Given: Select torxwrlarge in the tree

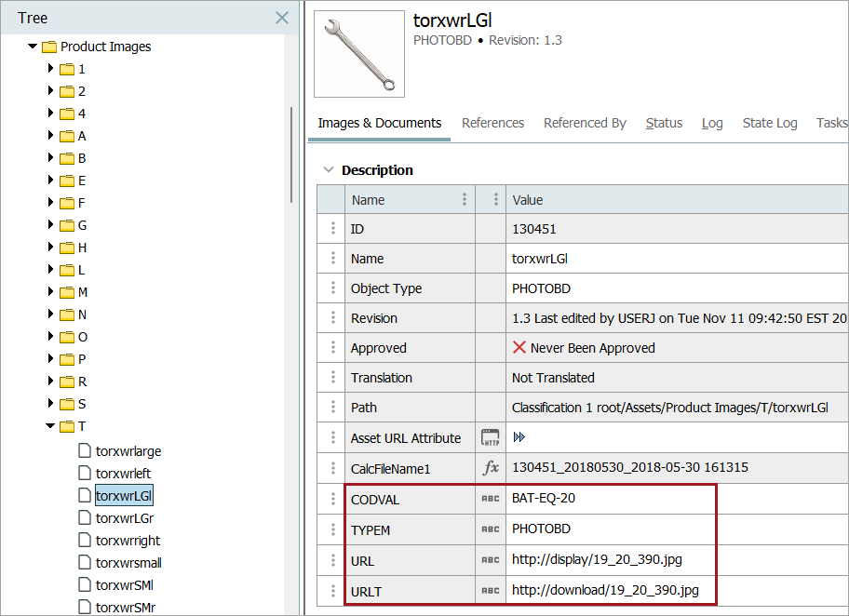Looking at the screenshot, I should tap(128, 451).
